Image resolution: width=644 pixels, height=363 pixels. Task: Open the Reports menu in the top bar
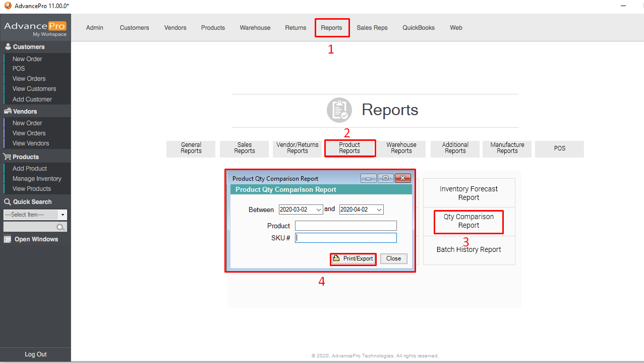click(331, 28)
